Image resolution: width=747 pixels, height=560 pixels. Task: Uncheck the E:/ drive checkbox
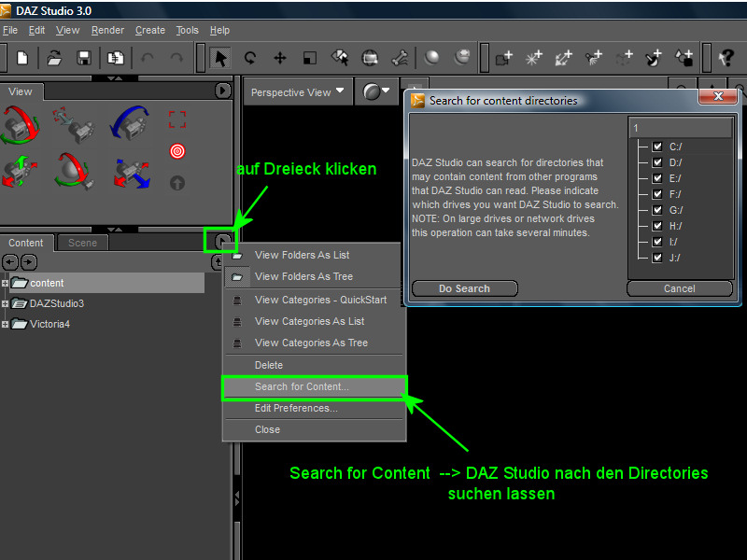click(657, 178)
